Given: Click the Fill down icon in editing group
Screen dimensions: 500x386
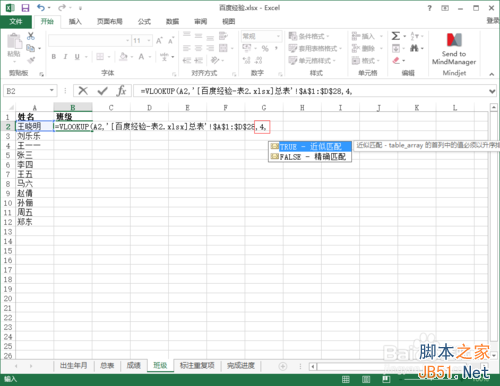Looking at the screenshot, I should [x=396, y=48].
